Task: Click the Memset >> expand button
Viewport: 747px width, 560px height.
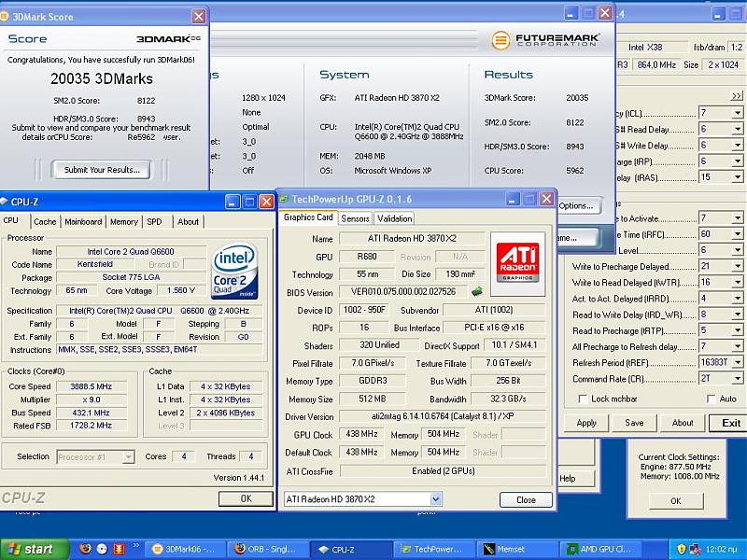Action: [736, 96]
